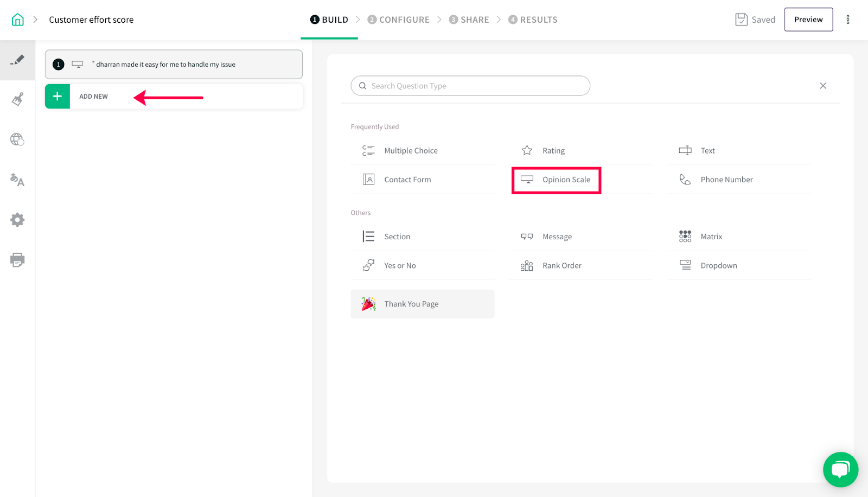
Task: Switch to the RESULTS step tab
Action: 533,20
